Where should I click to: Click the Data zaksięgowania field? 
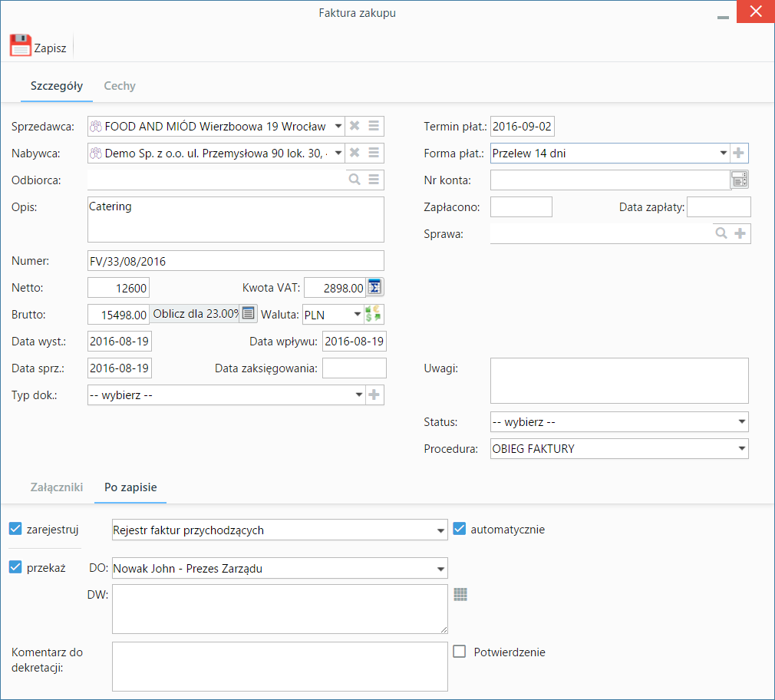click(355, 368)
